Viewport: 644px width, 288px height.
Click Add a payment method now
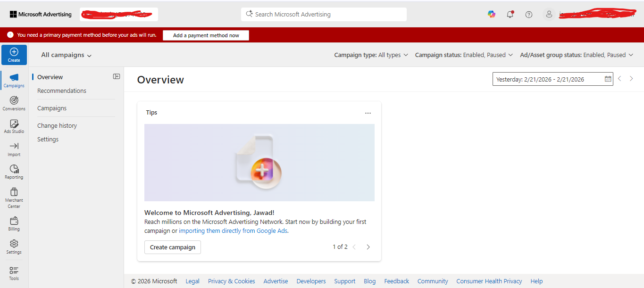pos(206,35)
